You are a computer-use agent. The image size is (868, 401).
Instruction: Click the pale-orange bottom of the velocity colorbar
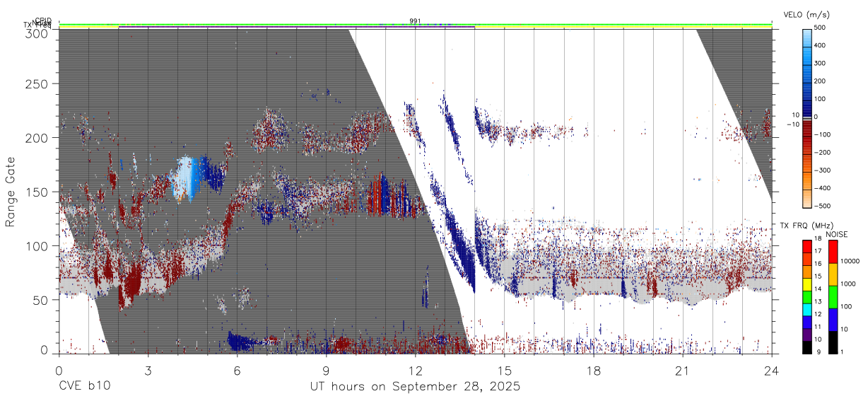pyautogui.click(x=807, y=199)
